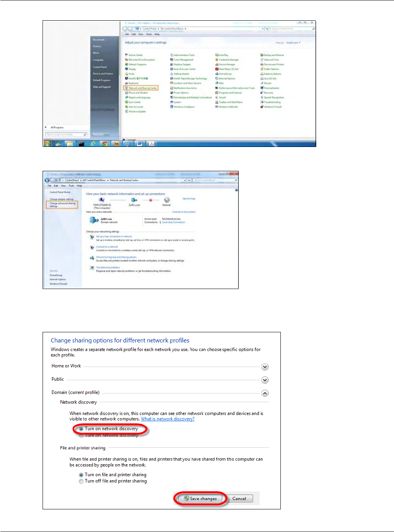
Task: Select Turn on network discovery
Action: [109, 429]
